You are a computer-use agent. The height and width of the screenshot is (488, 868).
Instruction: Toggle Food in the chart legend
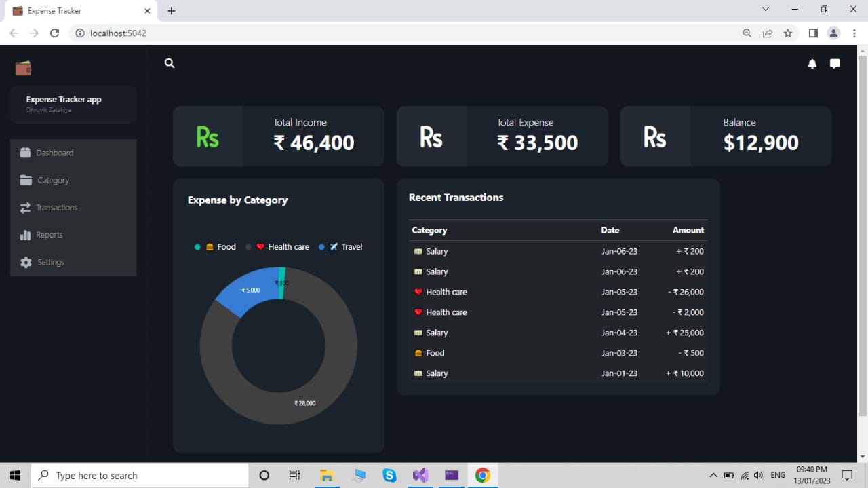click(218, 246)
